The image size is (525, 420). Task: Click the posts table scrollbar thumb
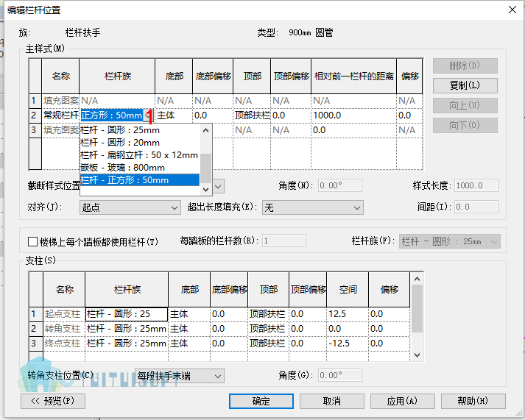[x=417, y=308]
